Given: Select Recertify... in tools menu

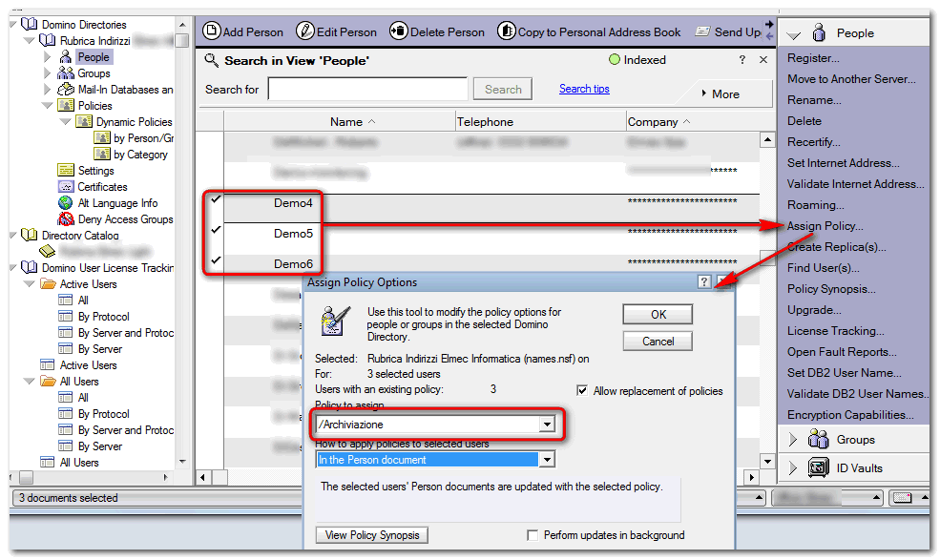Looking at the screenshot, I should [813, 142].
